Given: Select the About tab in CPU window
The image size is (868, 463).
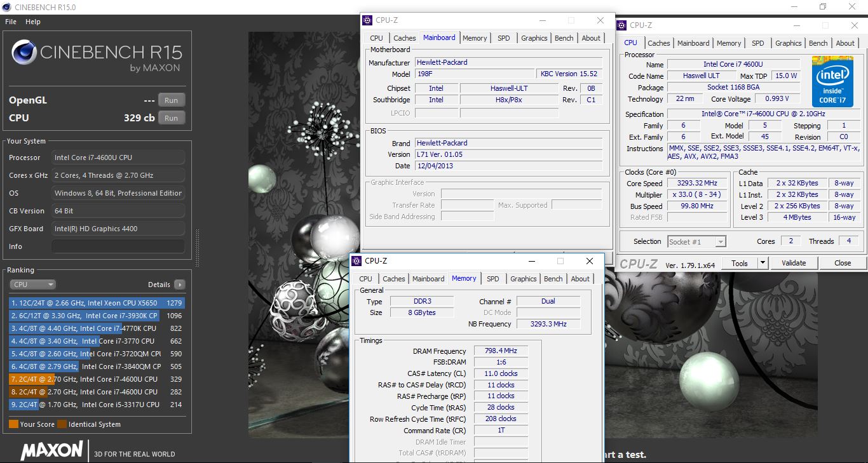Looking at the screenshot, I should click(845, 43).
